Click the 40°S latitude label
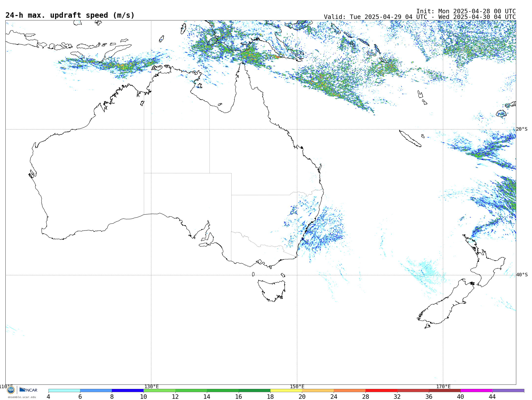Image resolution: width=532 pixels, height=400 pixels. click(522, 275)
